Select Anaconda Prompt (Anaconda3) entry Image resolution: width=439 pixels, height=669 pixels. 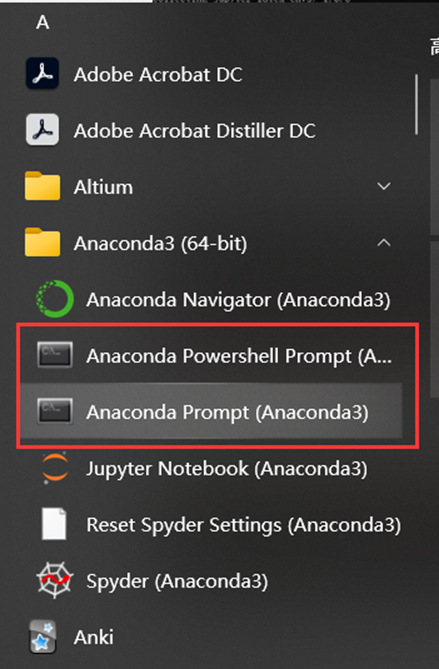point(211,411)
